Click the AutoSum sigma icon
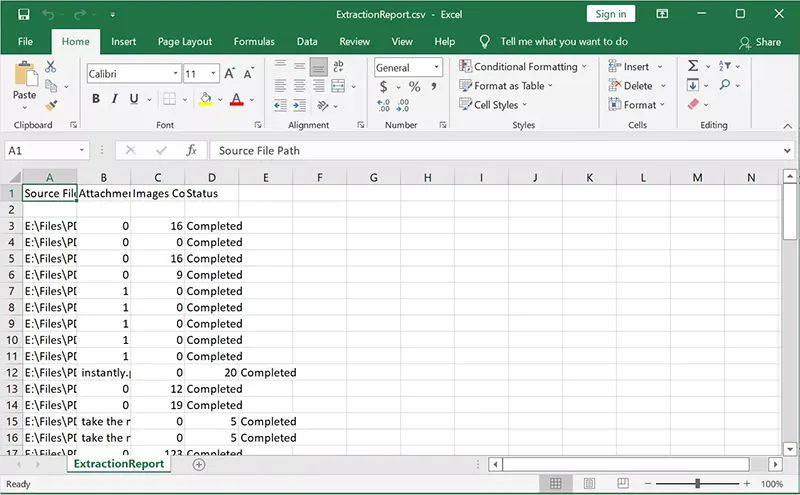The height and width of the screenshot is (495, 800). [693, 66]
